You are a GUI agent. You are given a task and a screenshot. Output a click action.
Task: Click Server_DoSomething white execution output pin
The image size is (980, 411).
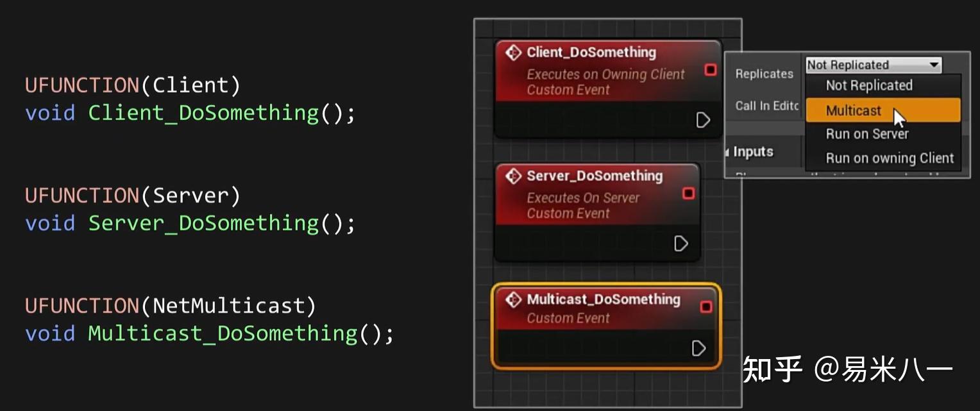tap(681, 244)
